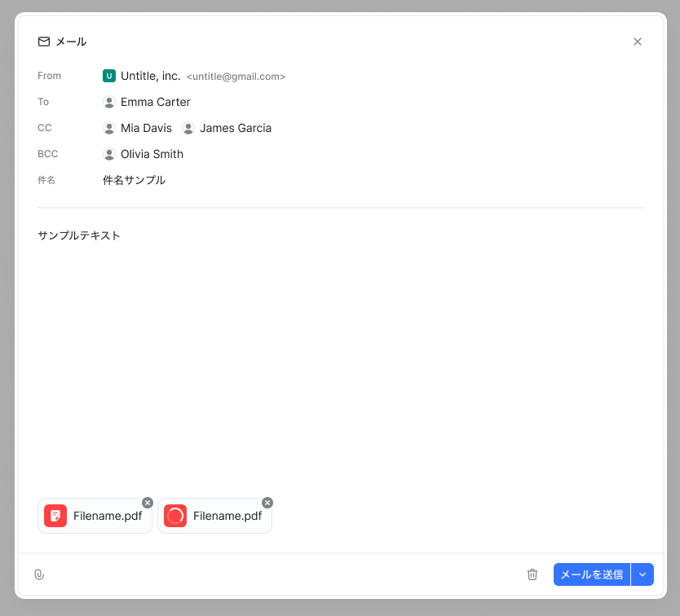Click the subject field 件名サンプル
This screenshot has width=680, height=616.
pyautogui.click(x=134, y=180)
